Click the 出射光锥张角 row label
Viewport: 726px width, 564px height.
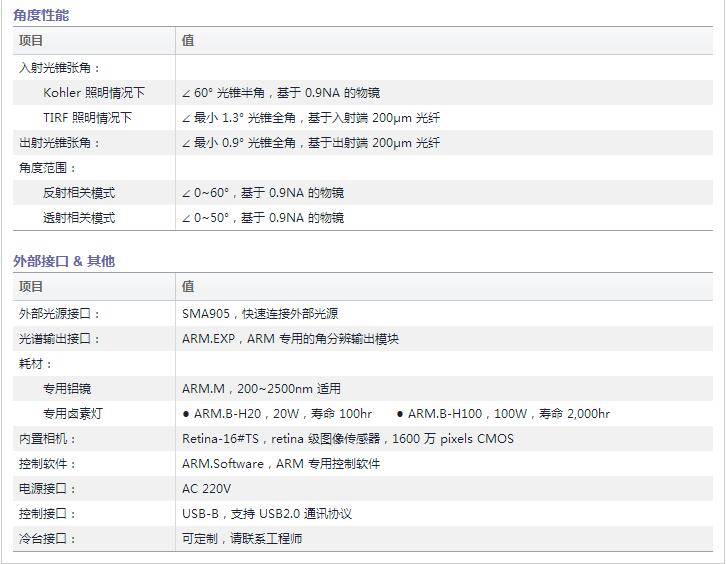[x=60, y=143]
